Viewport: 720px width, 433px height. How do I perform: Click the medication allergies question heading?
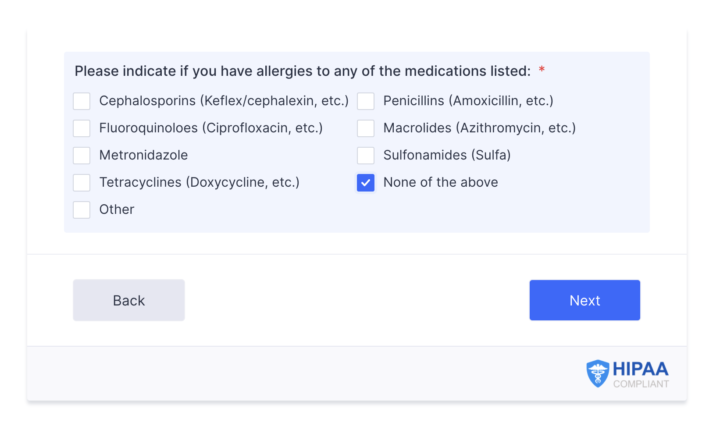click(x=303, y=71)
